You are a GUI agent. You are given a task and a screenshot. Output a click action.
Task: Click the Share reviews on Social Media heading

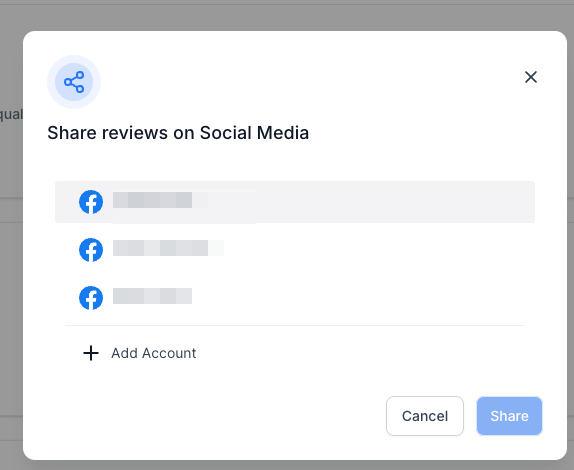178,133
